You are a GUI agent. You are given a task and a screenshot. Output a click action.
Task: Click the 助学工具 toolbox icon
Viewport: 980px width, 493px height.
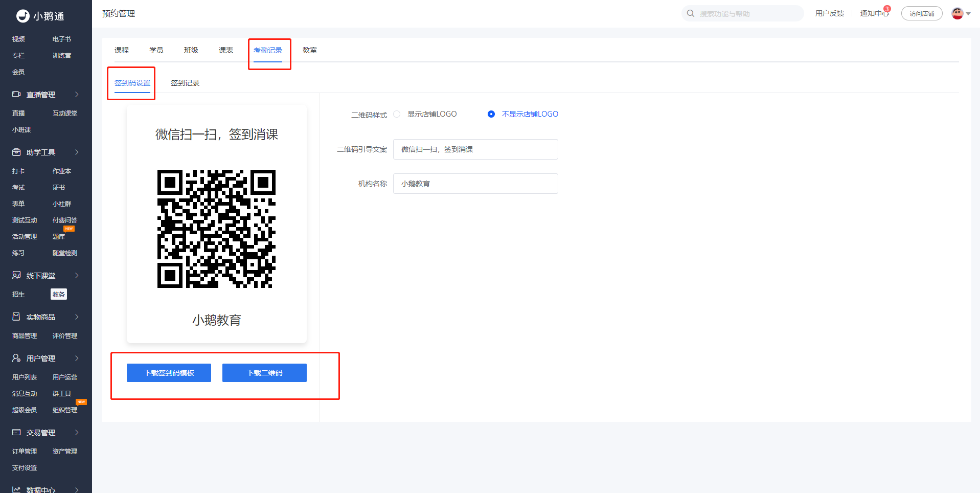click(x=16, y=152)
